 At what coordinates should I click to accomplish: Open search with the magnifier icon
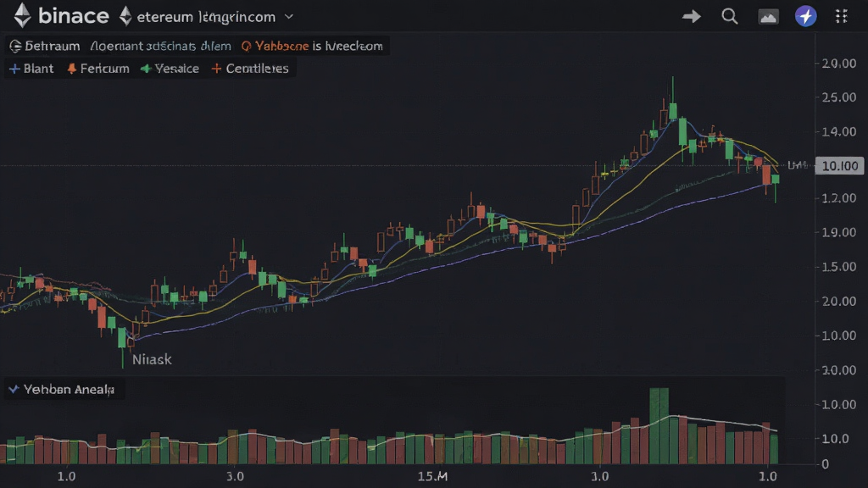[x=730, y=17]
